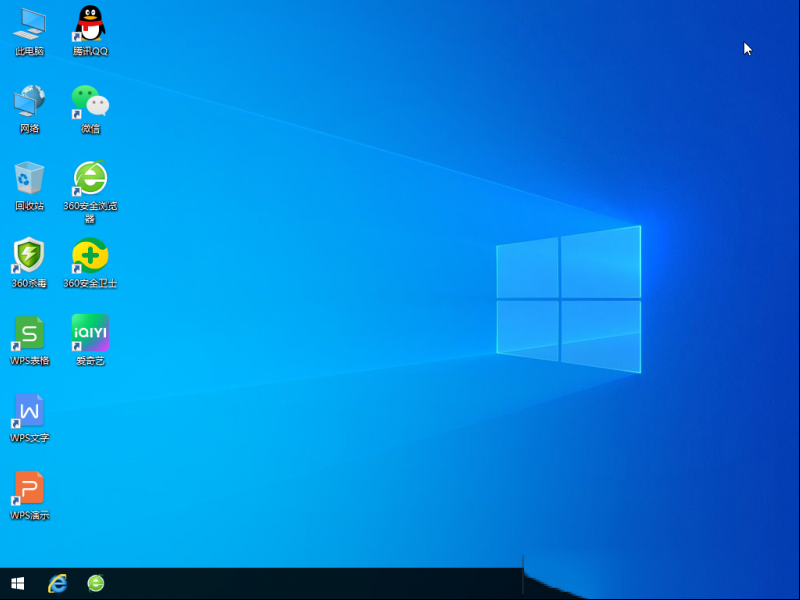Select the 360安全浏览器 desktop shortcut
800x600 pixels.
point(90,192)
